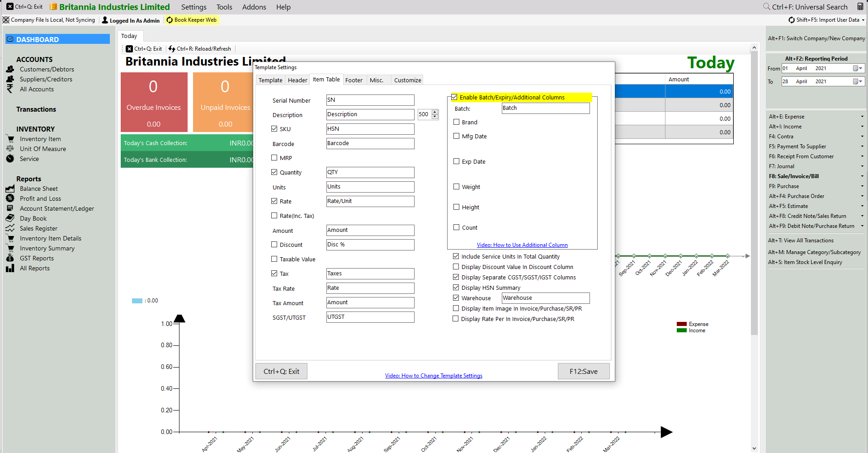Click the Account Statement/Ledger icon

[10, 208]
